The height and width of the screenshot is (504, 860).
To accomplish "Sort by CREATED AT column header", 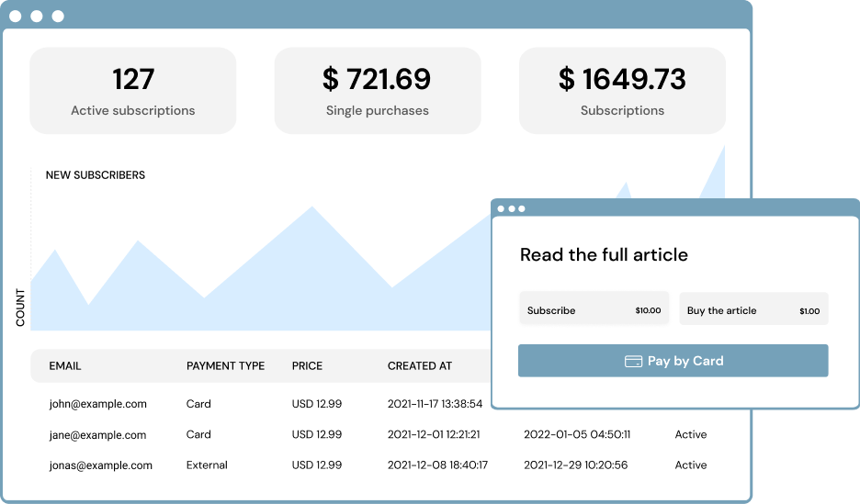I will [420, 365].
